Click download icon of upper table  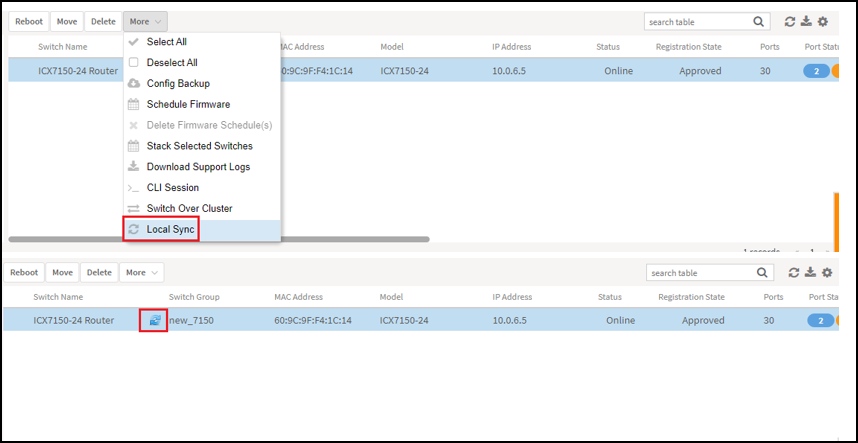(x=806, y=22)
